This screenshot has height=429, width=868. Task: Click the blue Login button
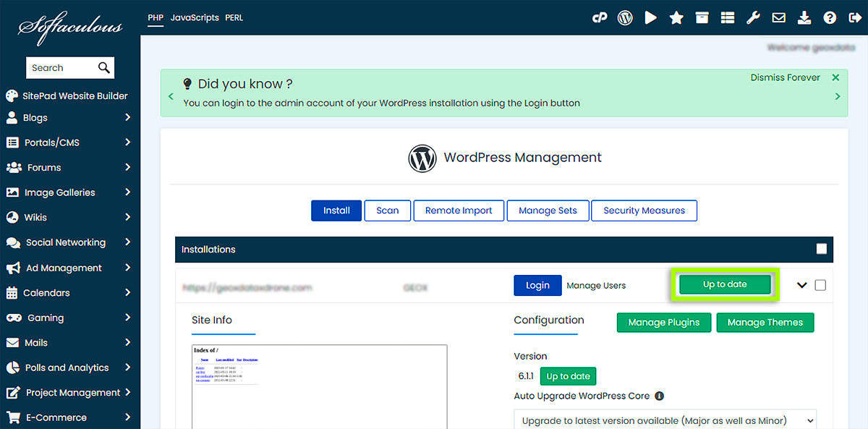point(537,285)
